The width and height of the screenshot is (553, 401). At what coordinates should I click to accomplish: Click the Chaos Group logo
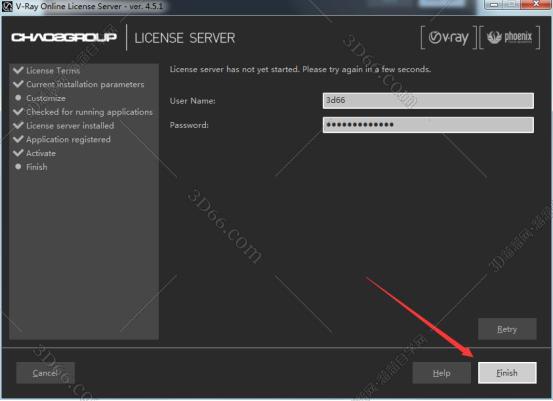click(64, 37)
